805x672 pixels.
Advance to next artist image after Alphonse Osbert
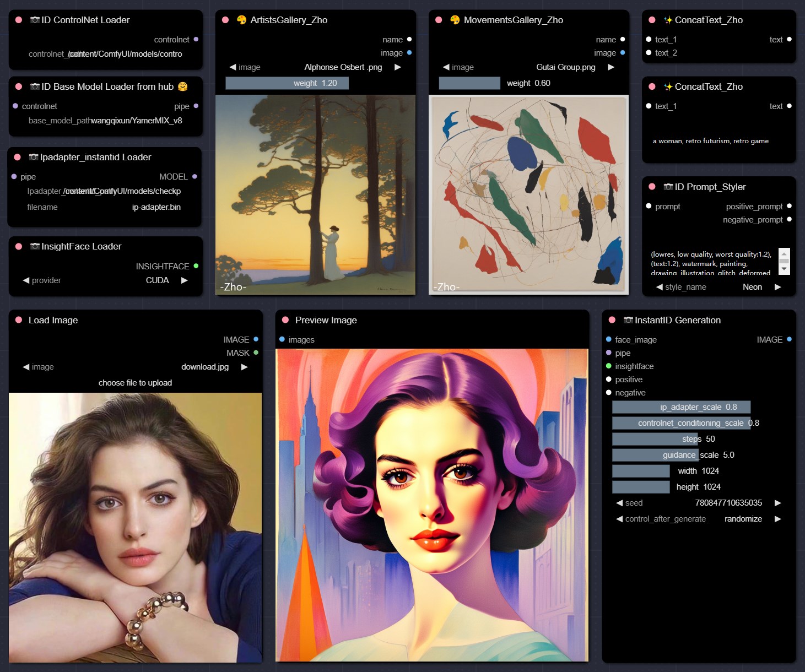click(x=398, y=67)
